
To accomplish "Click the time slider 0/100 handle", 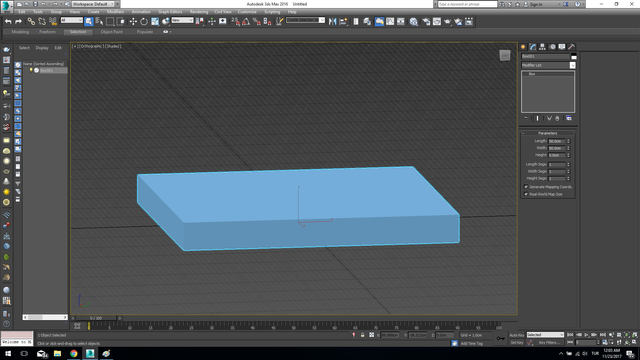I will 96,318.
